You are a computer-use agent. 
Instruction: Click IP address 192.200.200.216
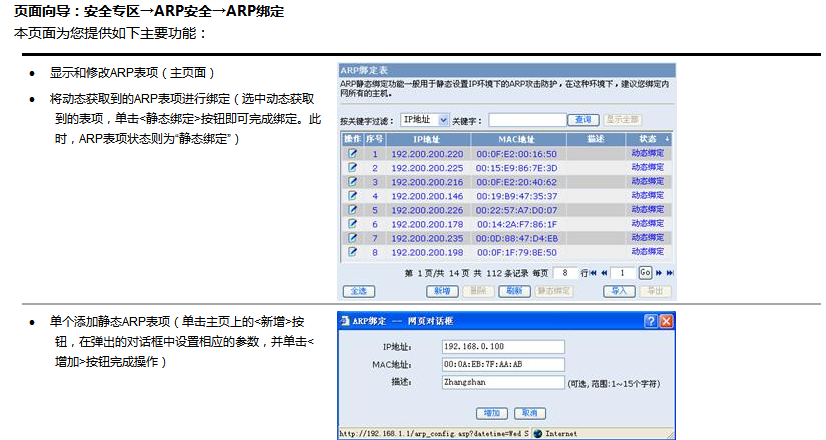coord(427,182)
